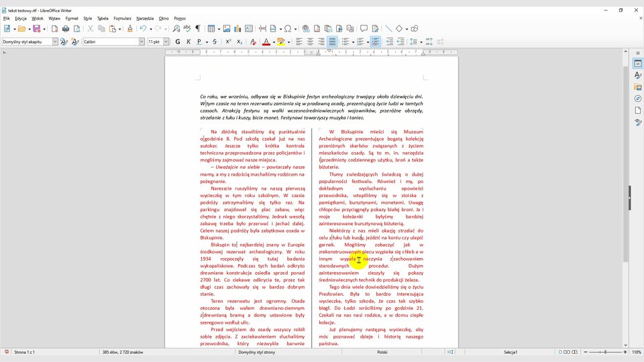Expand the paragraph style dropdown

pos(56,42)
